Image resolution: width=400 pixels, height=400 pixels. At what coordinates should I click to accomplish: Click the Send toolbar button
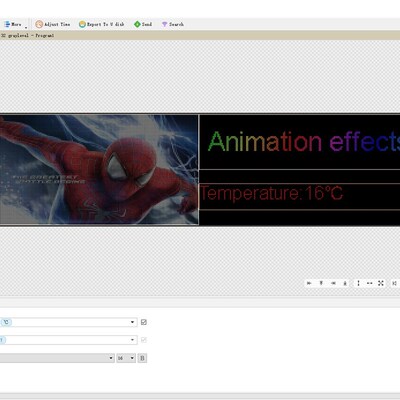[143, 24]
